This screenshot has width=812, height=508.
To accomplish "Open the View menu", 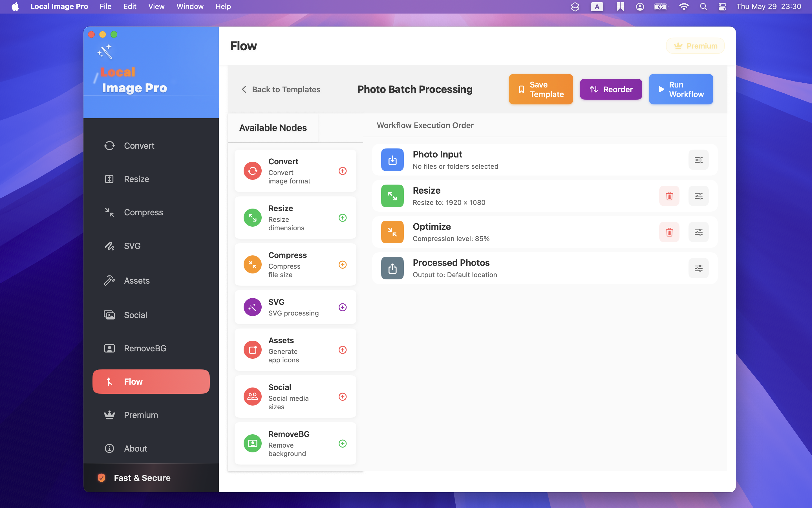I will point(156,7).
